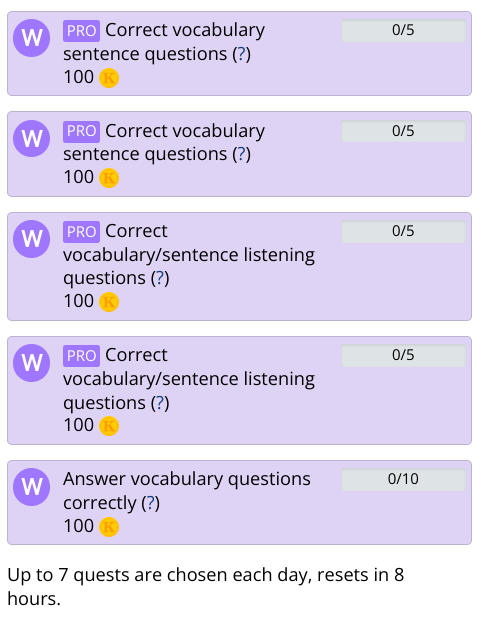Screen dimensions: 492x636
Task: Click the K coin icon in the second quest
Action: pyautogui.click(x=109, y=178)
